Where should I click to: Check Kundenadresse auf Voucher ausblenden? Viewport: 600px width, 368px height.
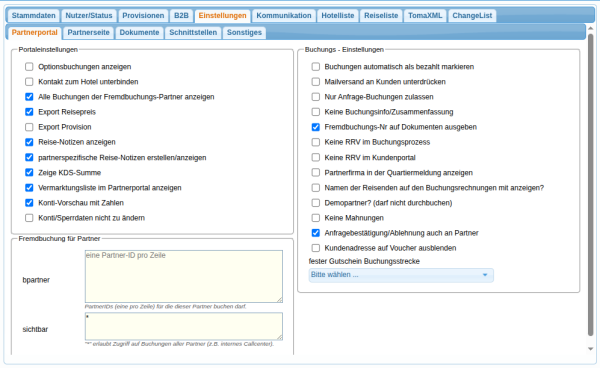click(316, 248)
